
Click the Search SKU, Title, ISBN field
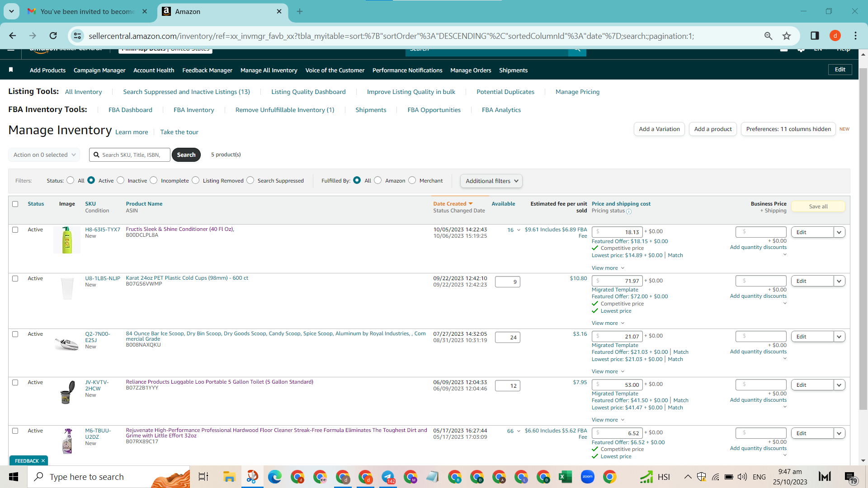[130, 155]
